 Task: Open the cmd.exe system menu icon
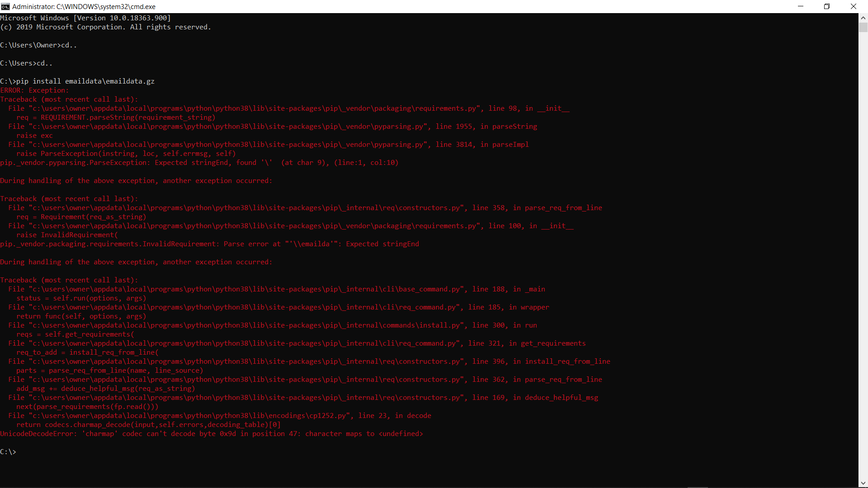click(5, 6)
